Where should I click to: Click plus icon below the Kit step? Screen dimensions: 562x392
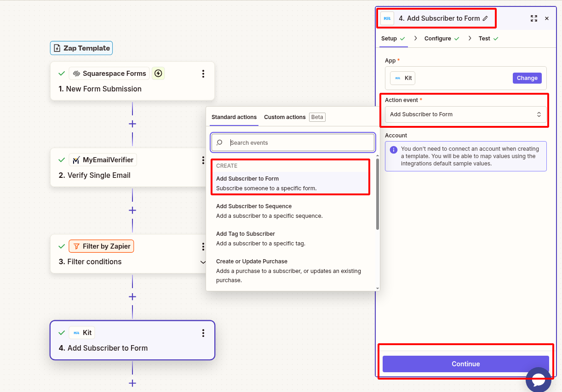point(132,383)
